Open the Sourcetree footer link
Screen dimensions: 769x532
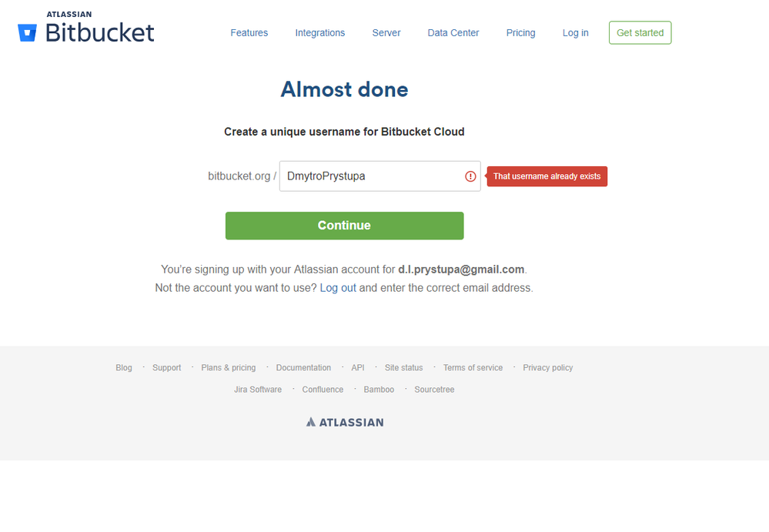click(434, 390)
